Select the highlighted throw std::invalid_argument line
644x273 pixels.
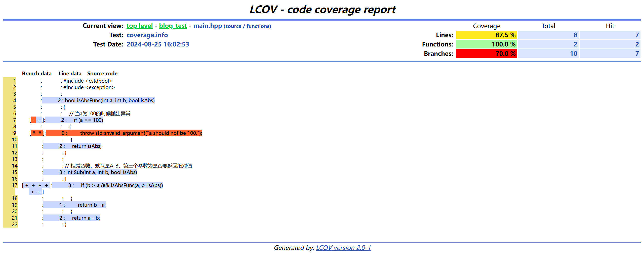point(141,133)
